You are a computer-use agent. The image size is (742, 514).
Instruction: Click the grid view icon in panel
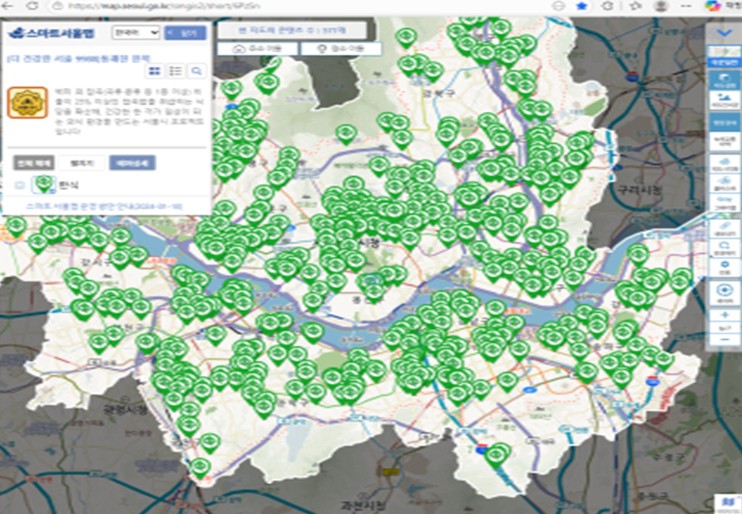[x=155, y=71]
